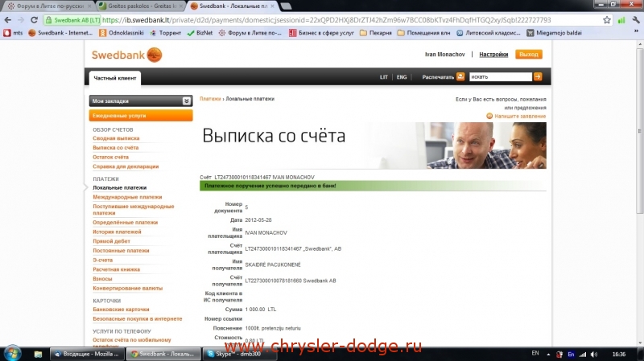Viewport: 644px width, 361px height.
Task: Open Международные платежи link
Action: tap(127, 197)
